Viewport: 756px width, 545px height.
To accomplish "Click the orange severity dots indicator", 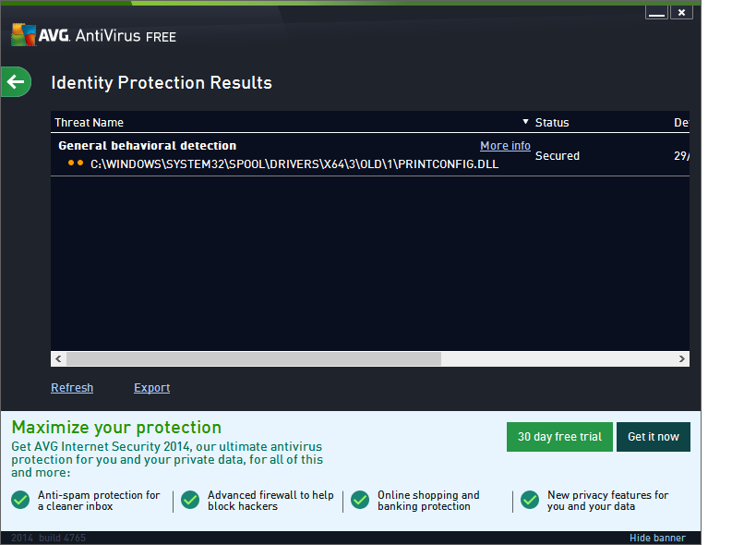I will [x=76, y=163].
